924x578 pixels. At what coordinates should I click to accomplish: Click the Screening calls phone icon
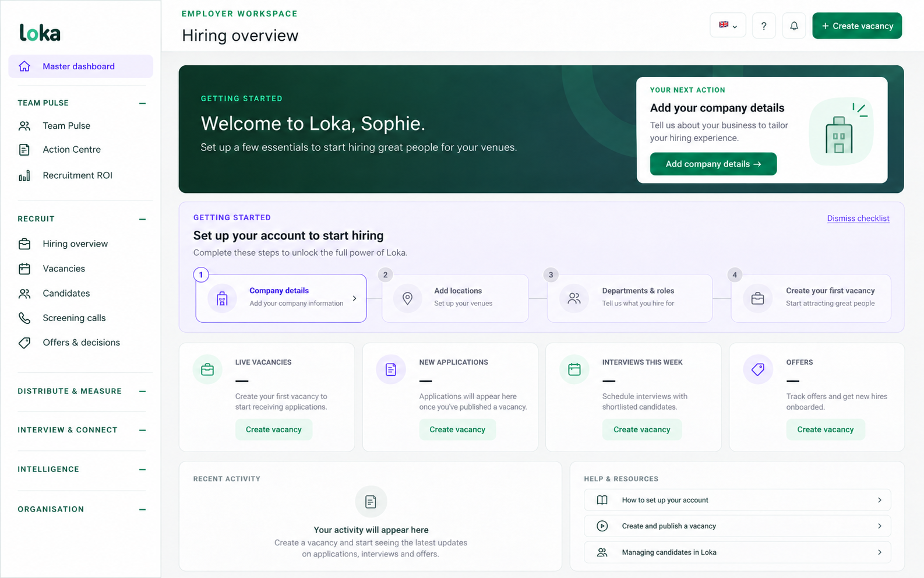point(24,318)
